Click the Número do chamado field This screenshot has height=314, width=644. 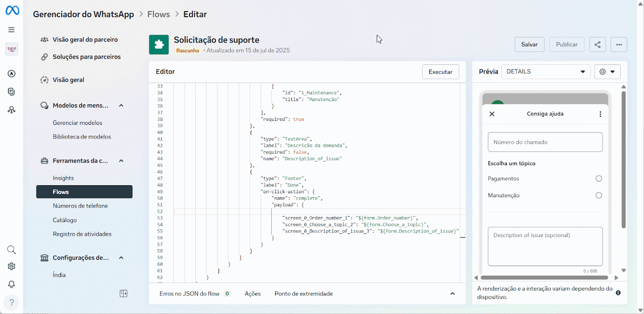tap(545, 142)
